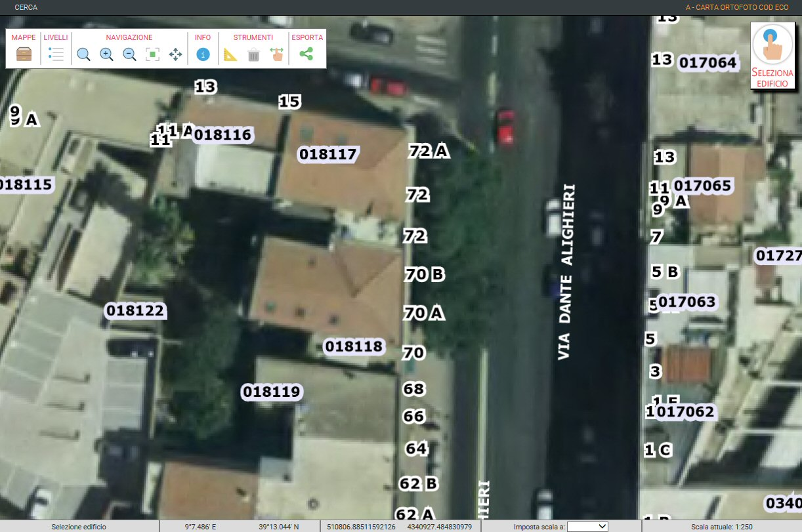Image resolution: width=802 pixels, height=532 pixels.
Task: Click building code label 018119
Action: point(271,392)
